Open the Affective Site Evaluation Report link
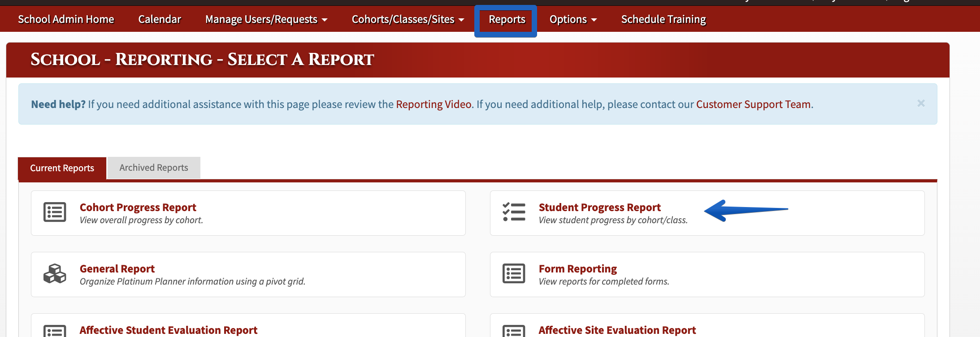This screenshot has height=337, width=980. tap(617, 330)
